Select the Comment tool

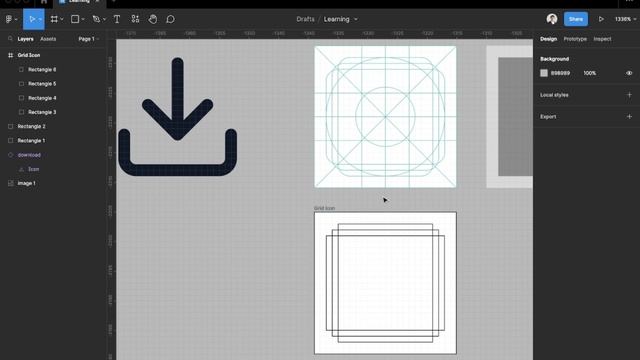[x=171, y=19]
